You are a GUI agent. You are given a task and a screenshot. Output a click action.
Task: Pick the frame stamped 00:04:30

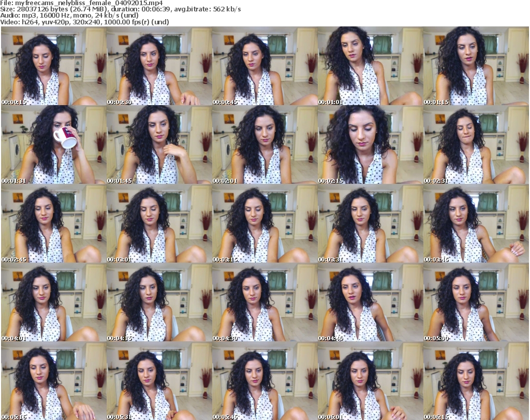tap(264, 302)
